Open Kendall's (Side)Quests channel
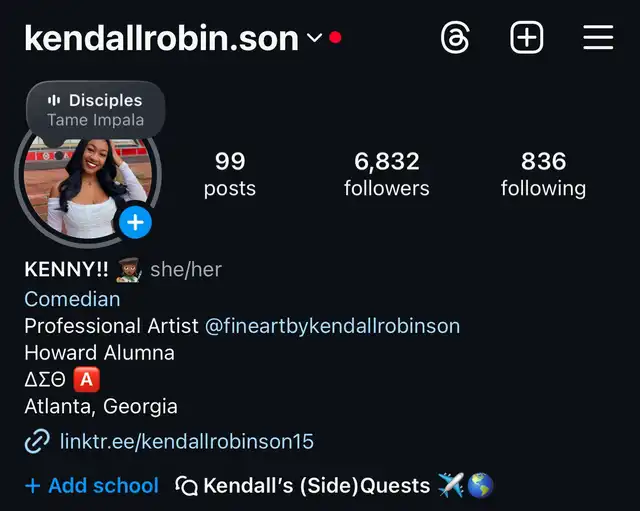640x511 pixels. (334, 486)
